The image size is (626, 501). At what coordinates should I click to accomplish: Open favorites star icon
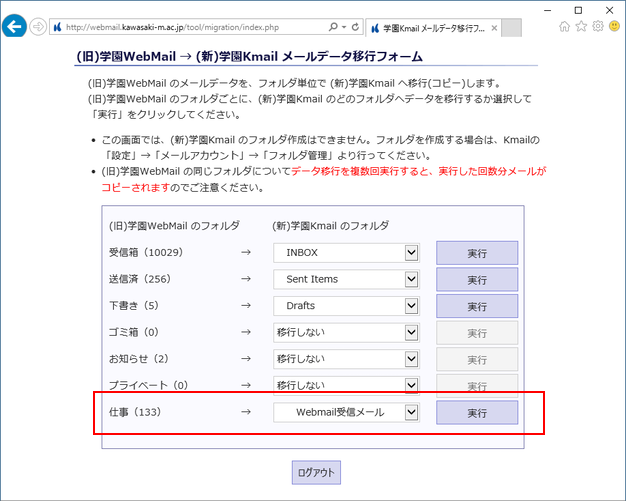(581, 26)
